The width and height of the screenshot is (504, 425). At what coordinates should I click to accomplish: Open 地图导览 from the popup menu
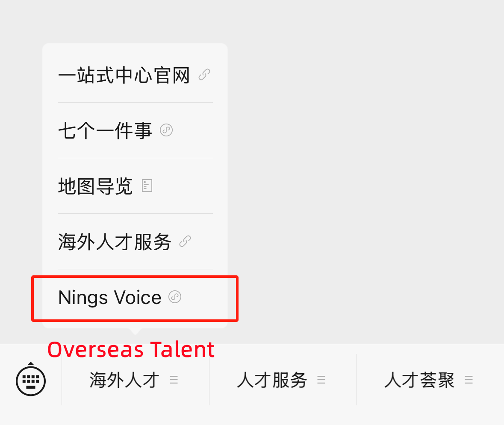pyautogui.click(x=95, y=186)
